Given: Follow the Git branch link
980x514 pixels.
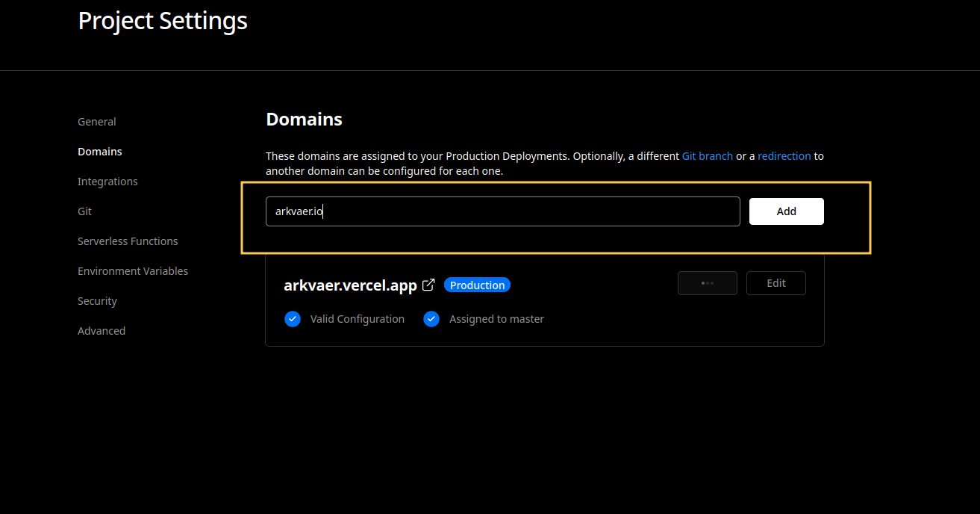Looking at the screenshot, I should (x=708, y=156).
